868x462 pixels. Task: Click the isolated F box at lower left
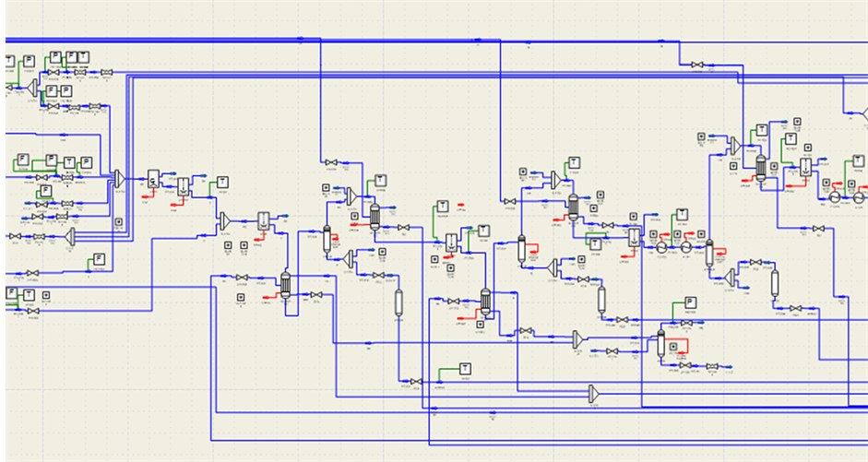pyautogui.click(x=100, y=258)
